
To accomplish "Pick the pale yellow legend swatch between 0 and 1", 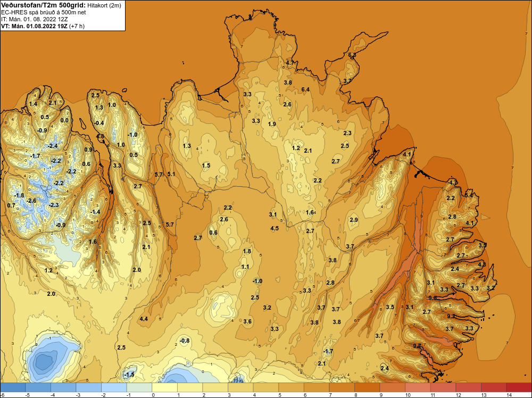I will coord(164,387).
